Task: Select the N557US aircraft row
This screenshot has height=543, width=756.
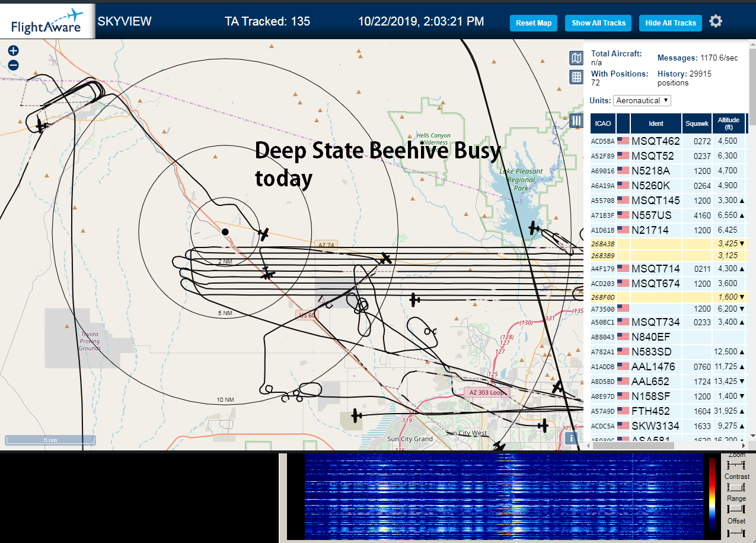Action: pyautogui.click(x=668, y=215)
